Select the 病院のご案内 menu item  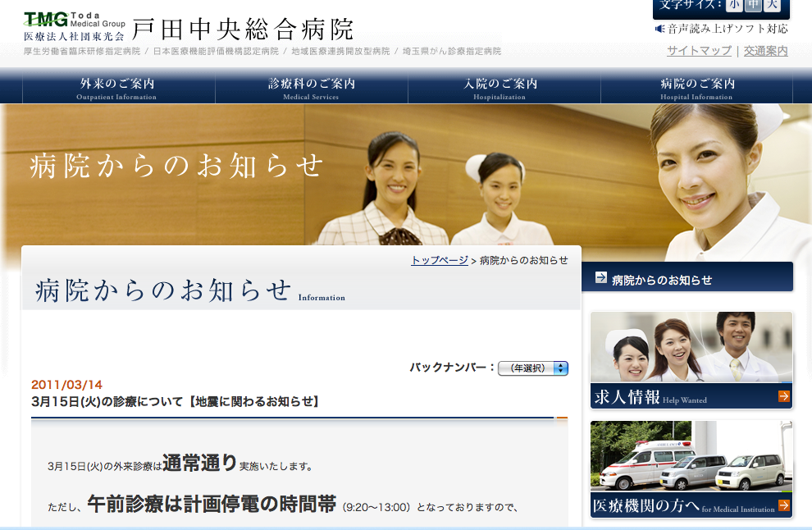coord(697,88)
